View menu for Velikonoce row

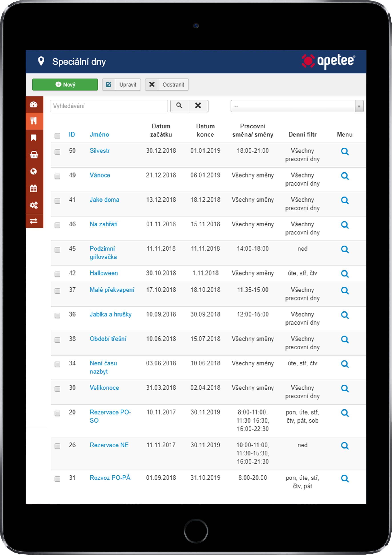pyautogui.click(x=345, y=389)
